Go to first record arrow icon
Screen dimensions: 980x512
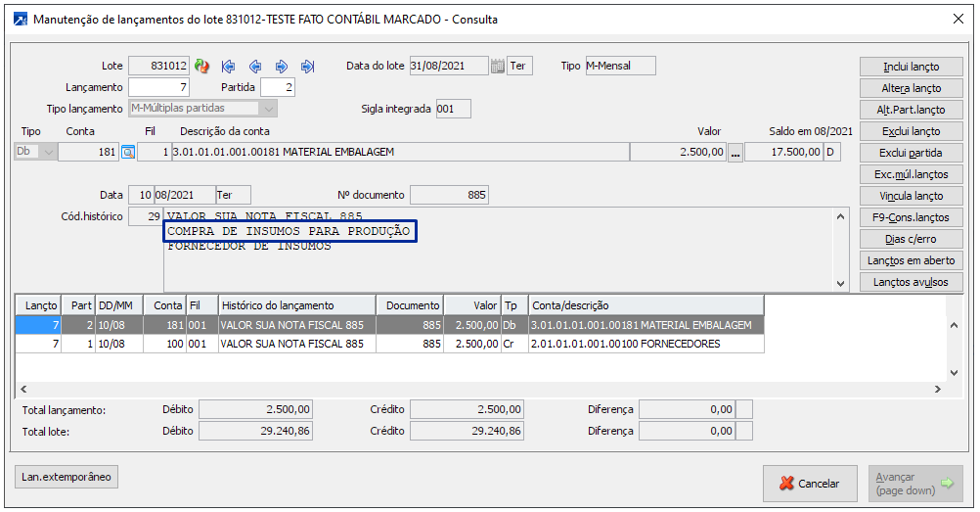229,67
